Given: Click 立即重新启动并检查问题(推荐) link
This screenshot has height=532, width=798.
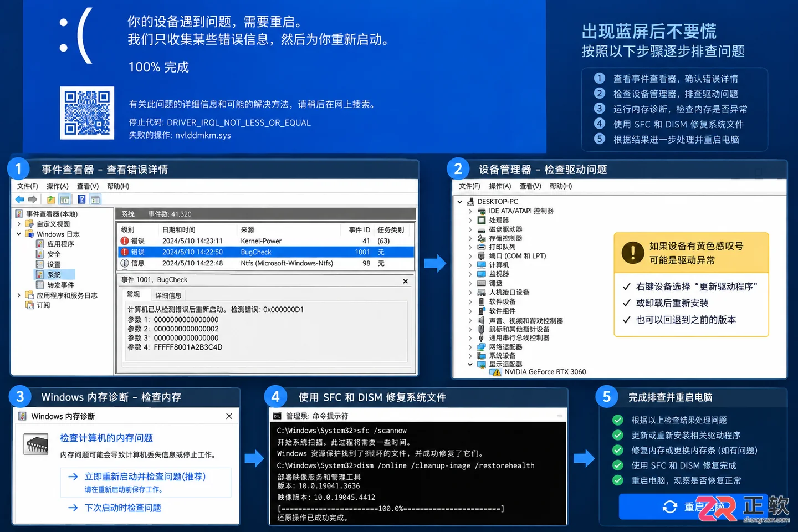Looking at the screenshot, I should coord(145,477).
